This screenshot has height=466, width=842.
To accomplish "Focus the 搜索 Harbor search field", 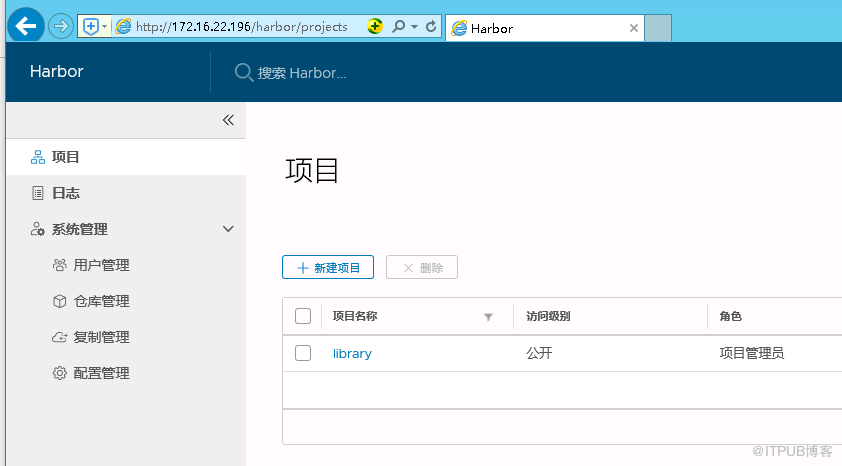I will pos(302,73).
